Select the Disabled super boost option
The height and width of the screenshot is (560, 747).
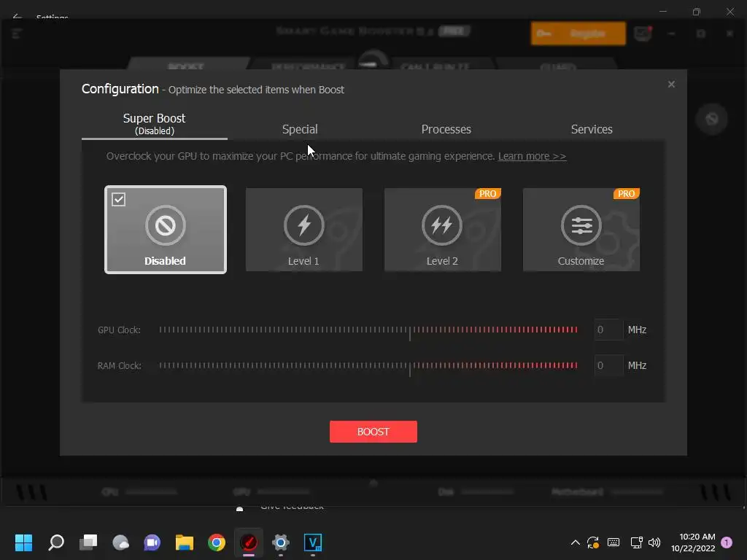coord(166,230)
